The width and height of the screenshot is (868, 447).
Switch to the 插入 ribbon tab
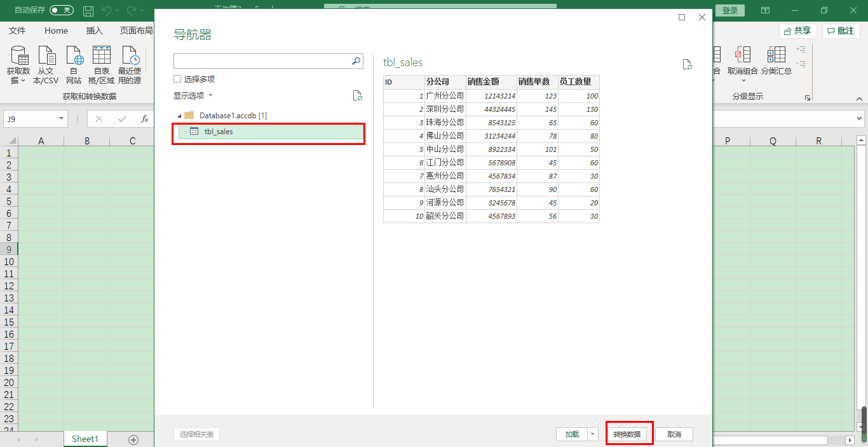[x=94, y=31]
